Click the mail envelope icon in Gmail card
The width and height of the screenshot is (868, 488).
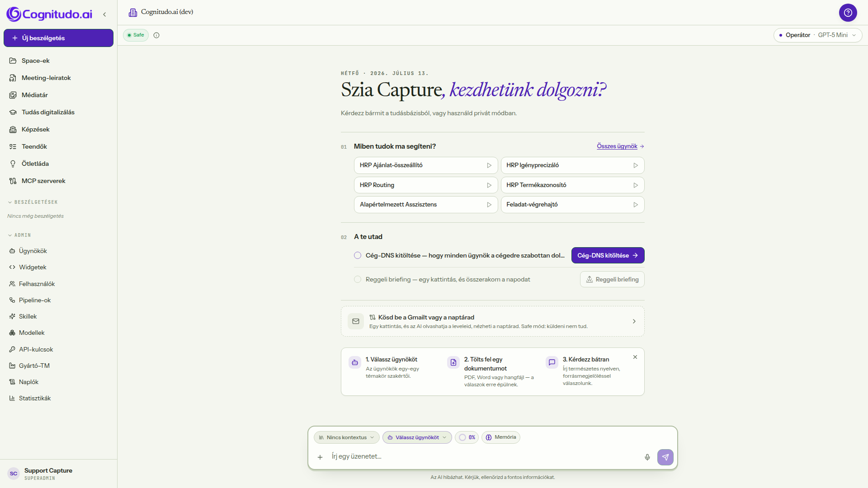[x=356, y=321]
